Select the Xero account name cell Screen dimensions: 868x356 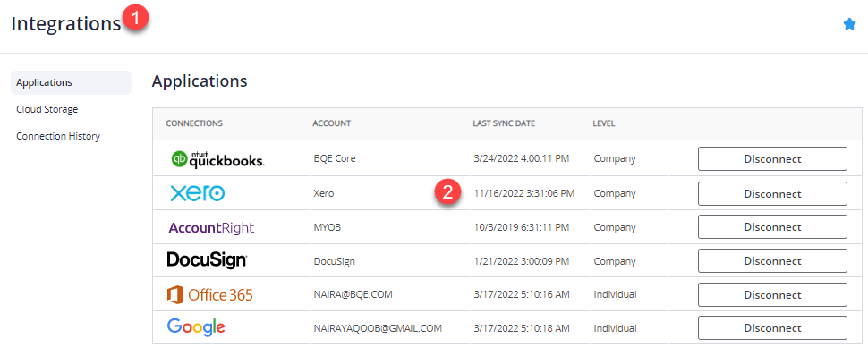click(324, 194)
